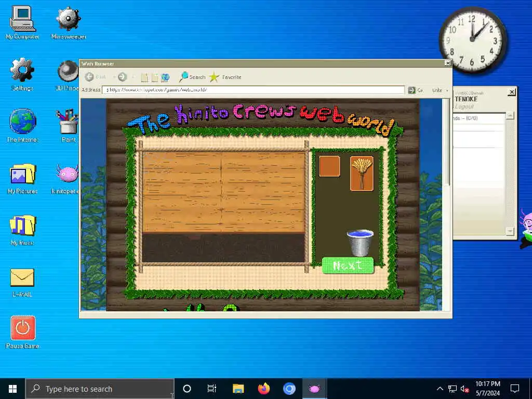Click the friends list scroll up arrow

pyautogui.click(x=510, y=116)
